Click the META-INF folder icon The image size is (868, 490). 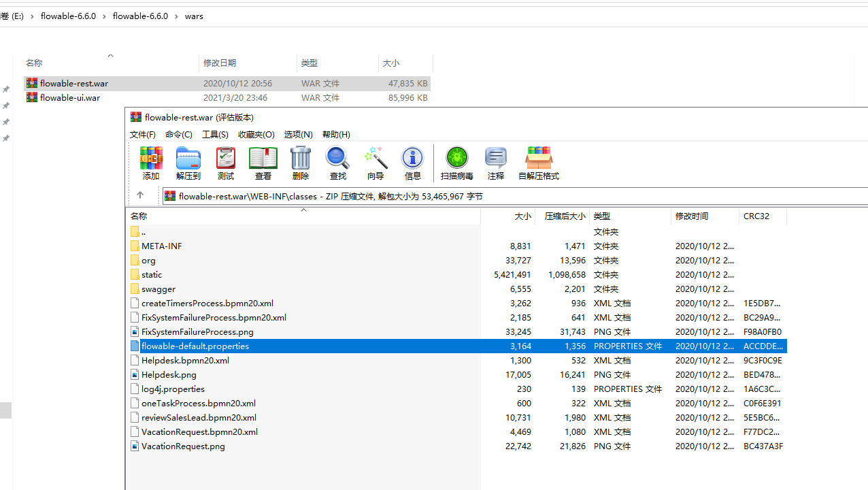(135, 246)
